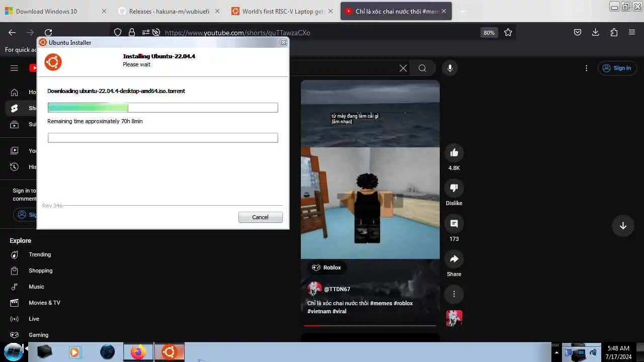Open a new browser tab
This screenshot has width=644, height=362.
click(463, 11)
